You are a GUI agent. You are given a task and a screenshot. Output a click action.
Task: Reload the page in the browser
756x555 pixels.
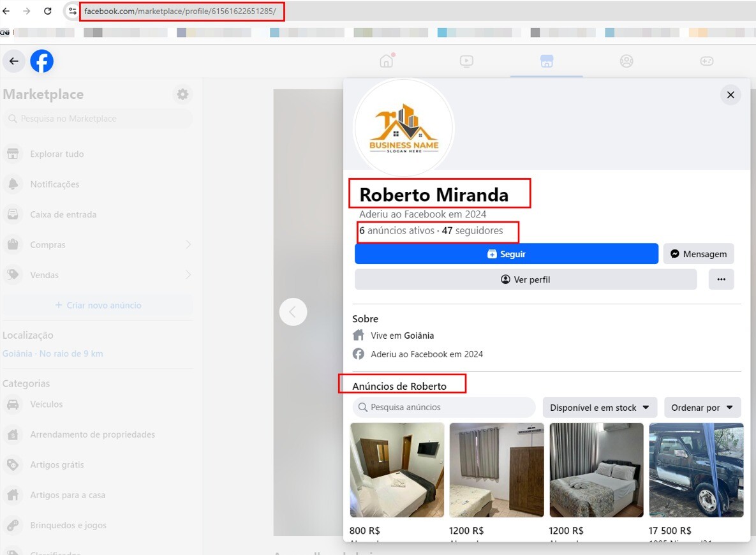tap(48, 11)
